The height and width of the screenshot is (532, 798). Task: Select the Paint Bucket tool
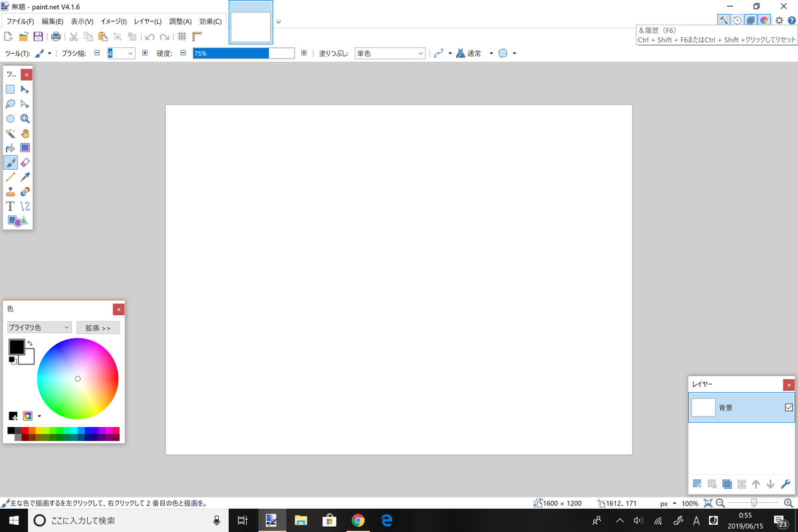11,148
